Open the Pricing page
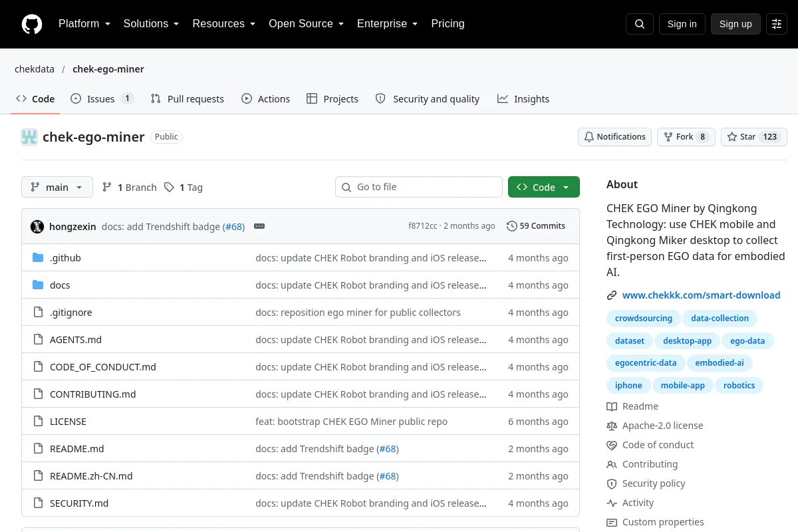This screenshot has height=532, width=798. 448,24
